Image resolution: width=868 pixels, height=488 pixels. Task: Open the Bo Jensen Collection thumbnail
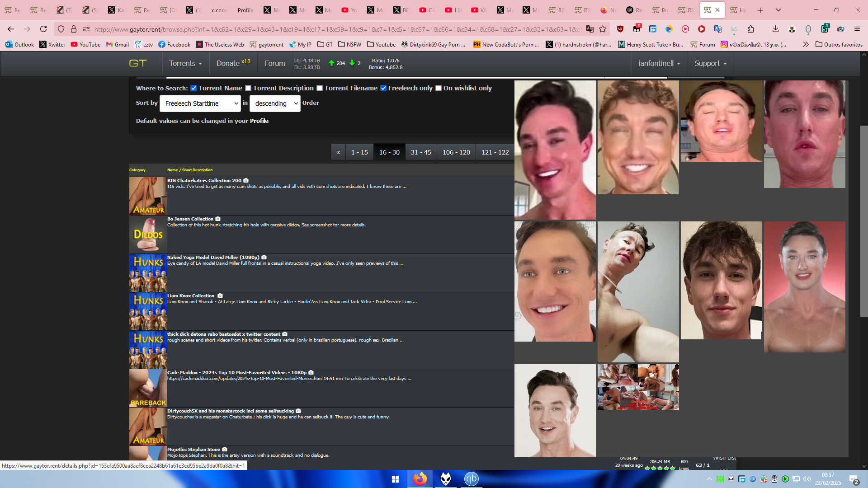click(148, 235)
